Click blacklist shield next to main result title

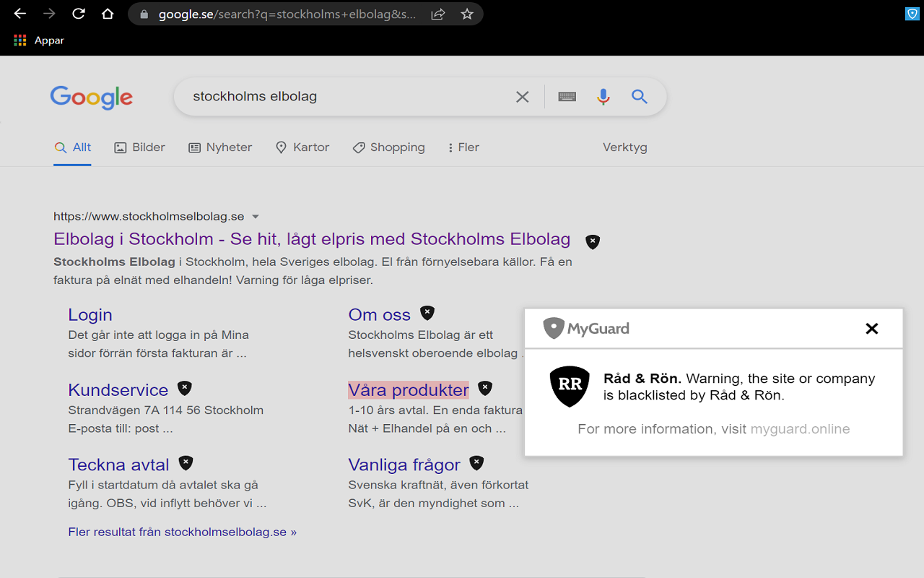click(593, 241)
